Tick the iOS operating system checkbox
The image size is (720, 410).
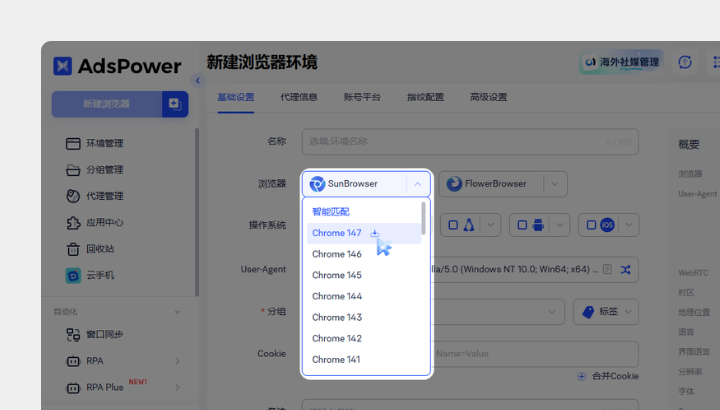(x=591, y=225)
